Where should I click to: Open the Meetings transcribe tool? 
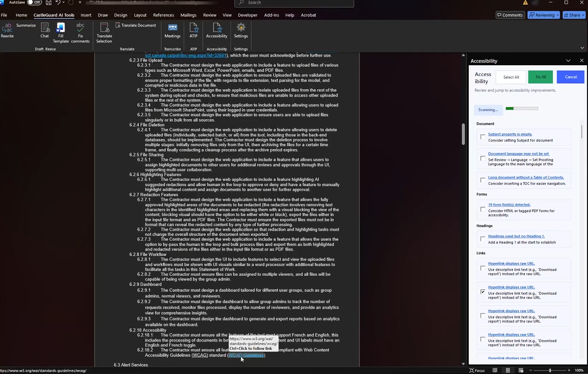[x=172, y=30]
